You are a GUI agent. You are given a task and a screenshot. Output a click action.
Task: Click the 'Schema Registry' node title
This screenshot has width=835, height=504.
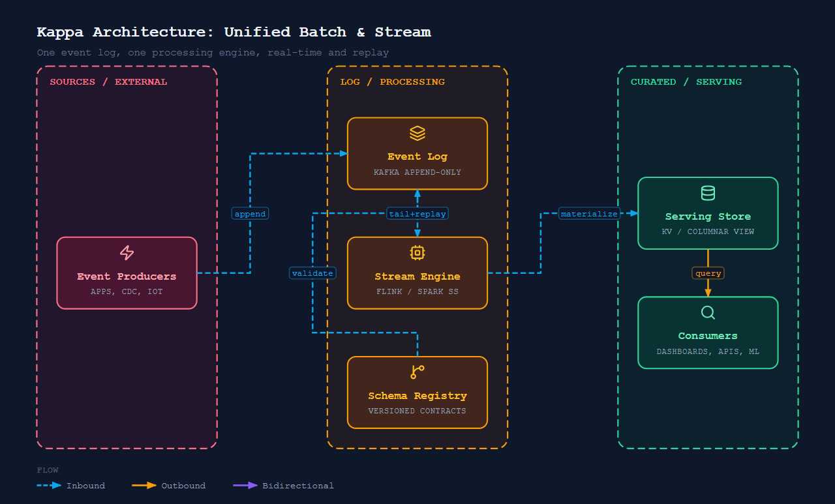pyautogui.click(x=417, y=396)
